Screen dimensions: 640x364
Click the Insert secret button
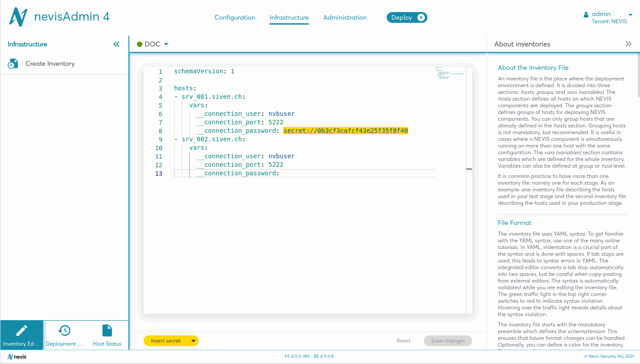166,341
